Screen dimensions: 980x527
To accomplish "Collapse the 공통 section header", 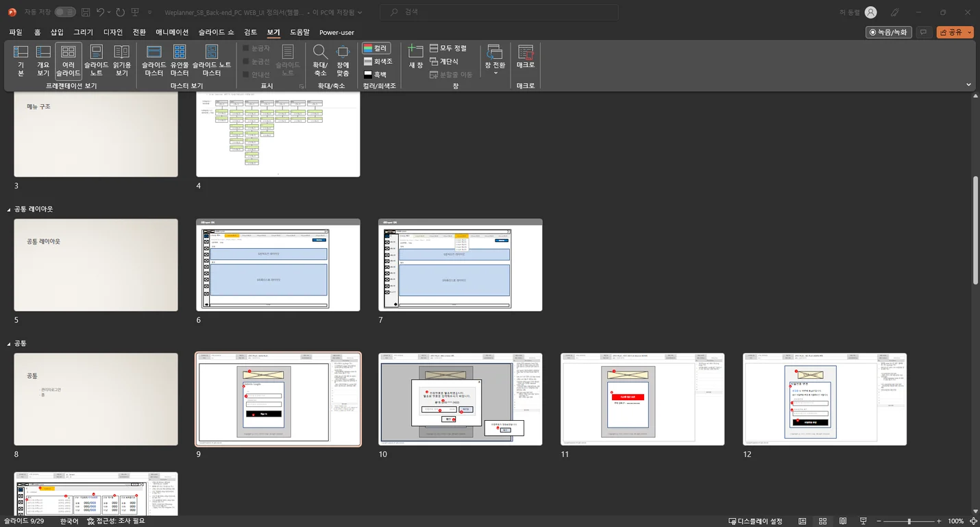I will click(x=9, y=343).
